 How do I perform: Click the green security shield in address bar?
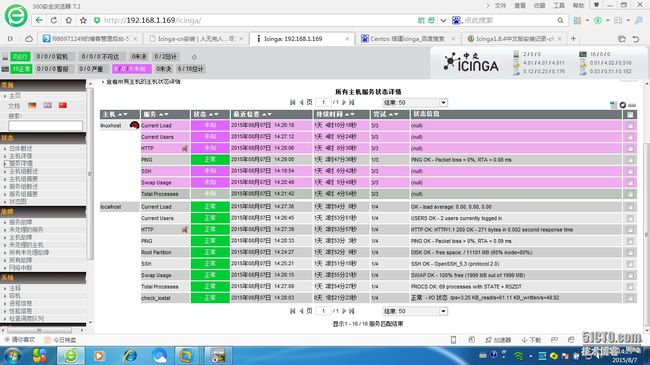[97, 20]
